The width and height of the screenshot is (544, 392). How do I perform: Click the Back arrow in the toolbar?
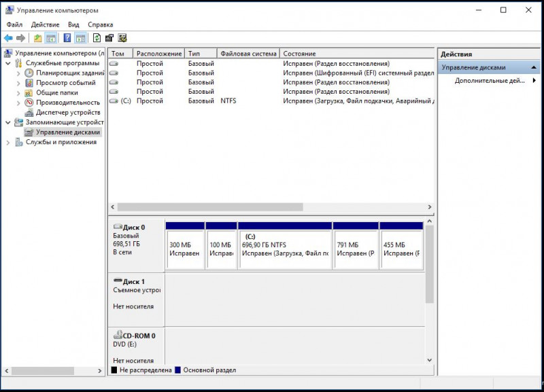click(x=8, y=38)
